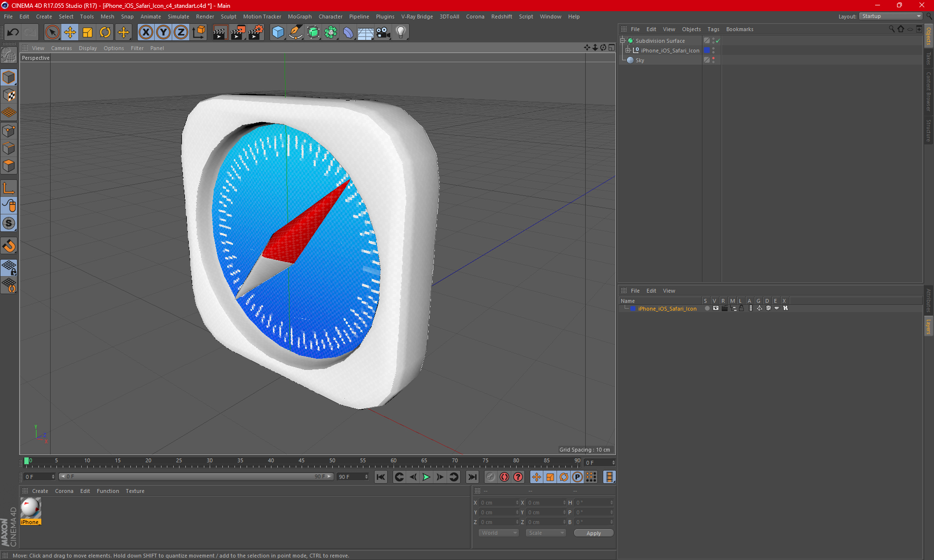This screenshot has width=934, height=560.
Task: Open the World coordinate dropdown
Action: coord(499,533)
